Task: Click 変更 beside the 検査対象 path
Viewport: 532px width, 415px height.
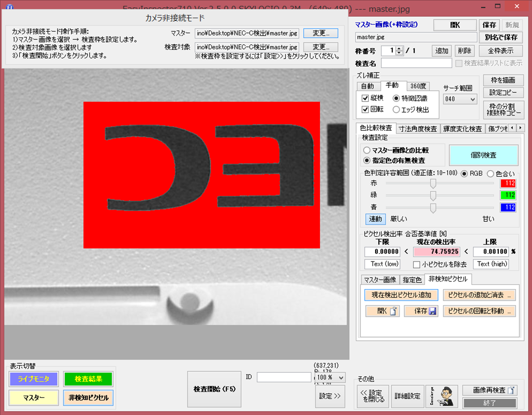Action: tap(321, 47)
